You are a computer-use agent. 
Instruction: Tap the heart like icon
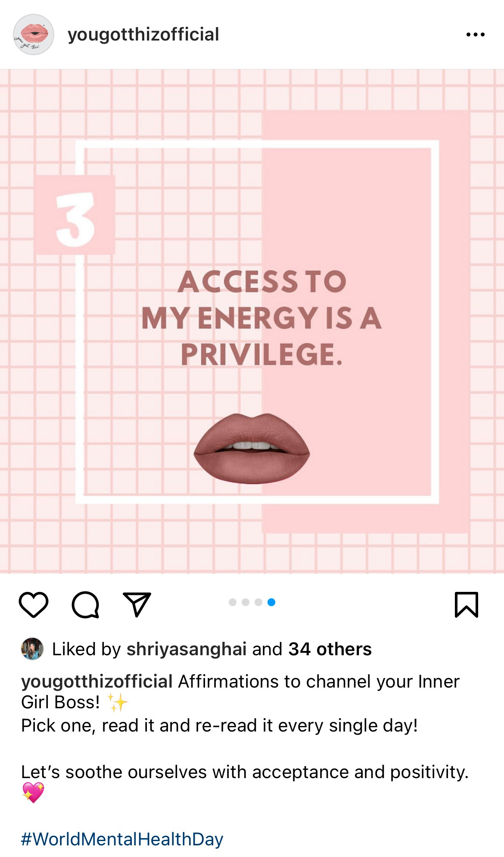click(34, 605)
